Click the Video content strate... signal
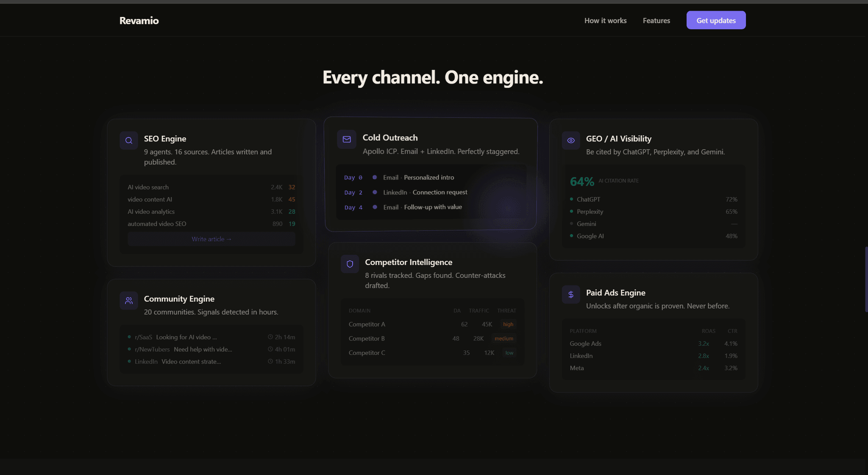The width and height of the screenshot is (868, 475). pyautogui.click(x=191, y=362)
